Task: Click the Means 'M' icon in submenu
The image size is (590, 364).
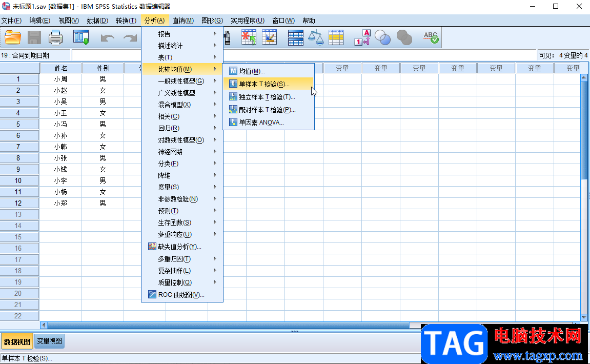Action: click(x=233, y=71)
